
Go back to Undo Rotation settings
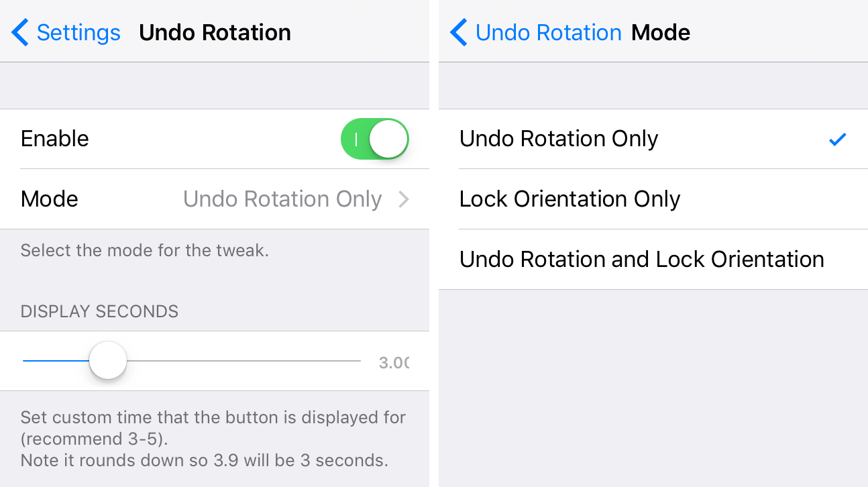click(x=548, y=32)
